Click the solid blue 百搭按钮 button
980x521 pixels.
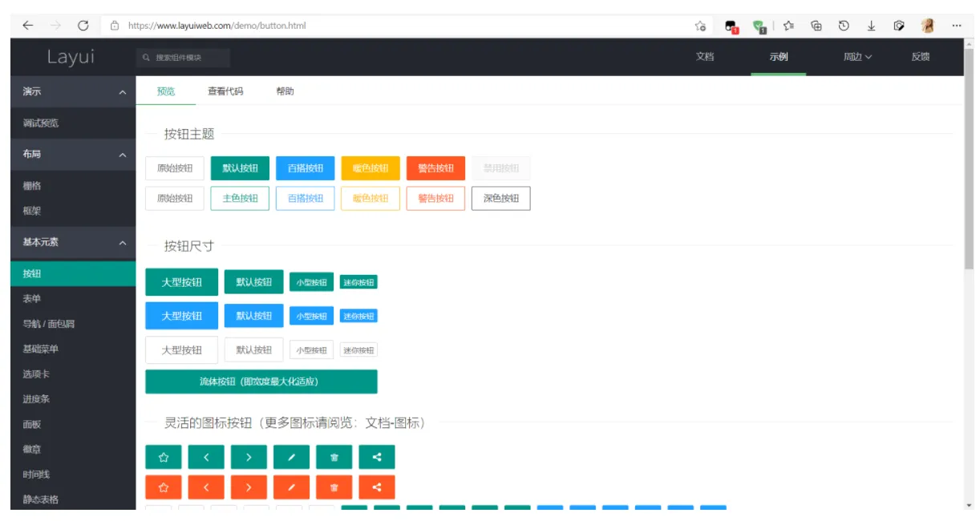click(x=306, y=168)
